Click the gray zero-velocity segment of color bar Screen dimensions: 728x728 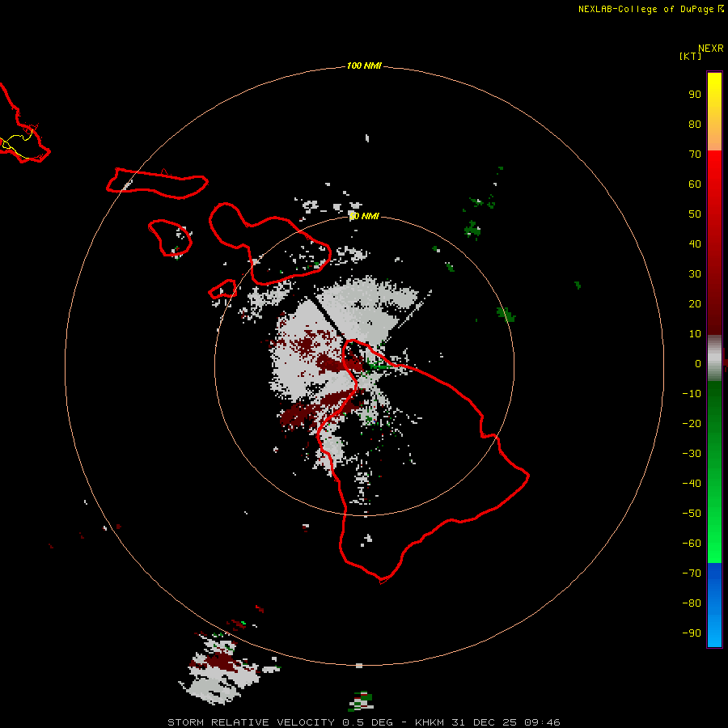714,358
